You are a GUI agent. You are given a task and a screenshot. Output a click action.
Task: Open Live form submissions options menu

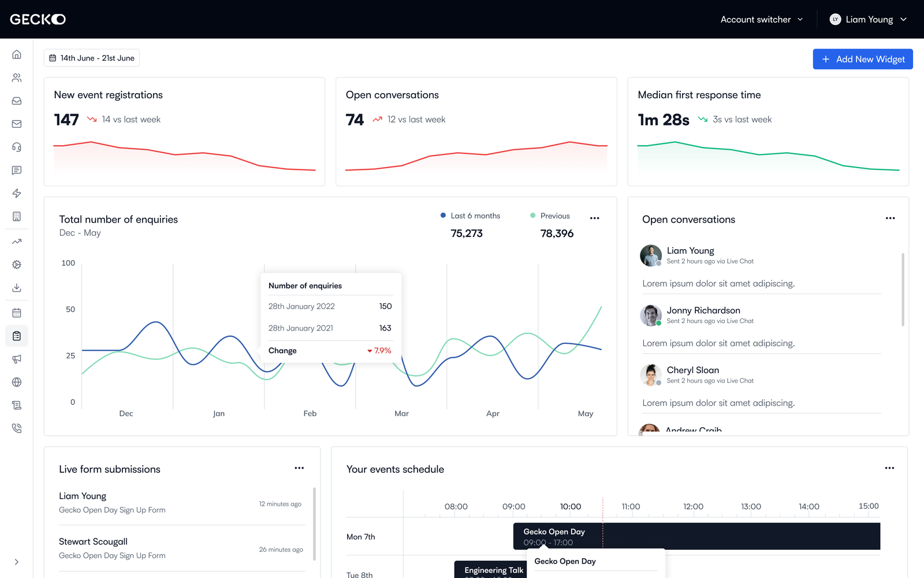[299, 468]
